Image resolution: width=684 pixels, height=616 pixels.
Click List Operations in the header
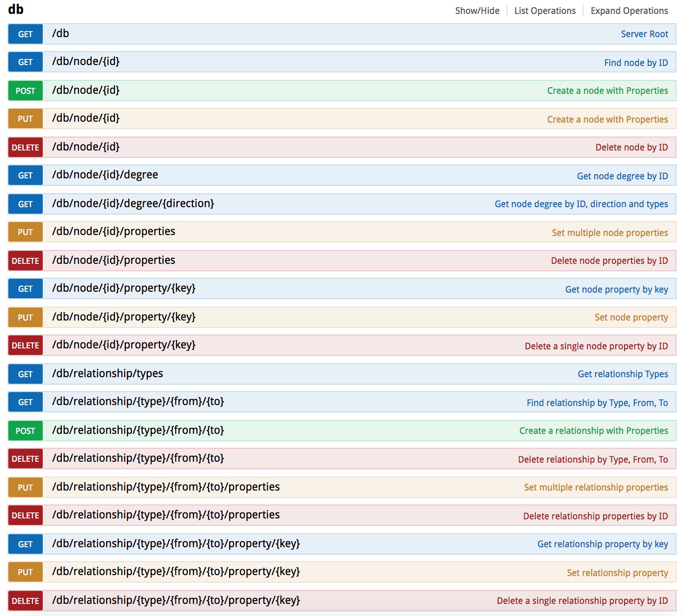[x=545, y=11]
